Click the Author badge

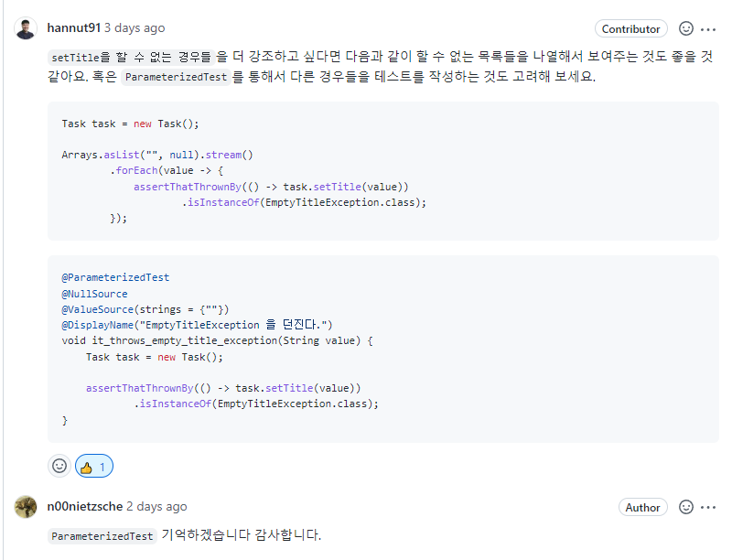(643, 507)
